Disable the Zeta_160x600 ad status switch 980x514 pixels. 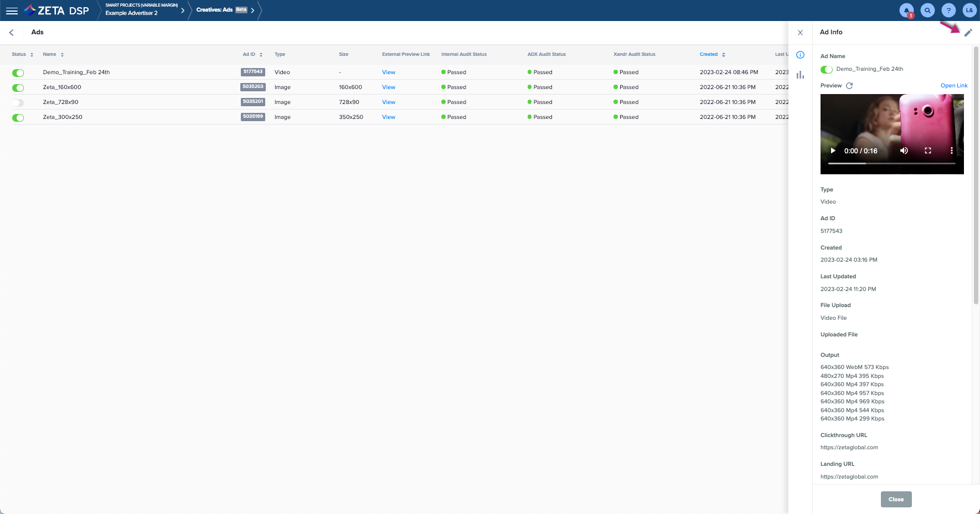pos(18,87)
